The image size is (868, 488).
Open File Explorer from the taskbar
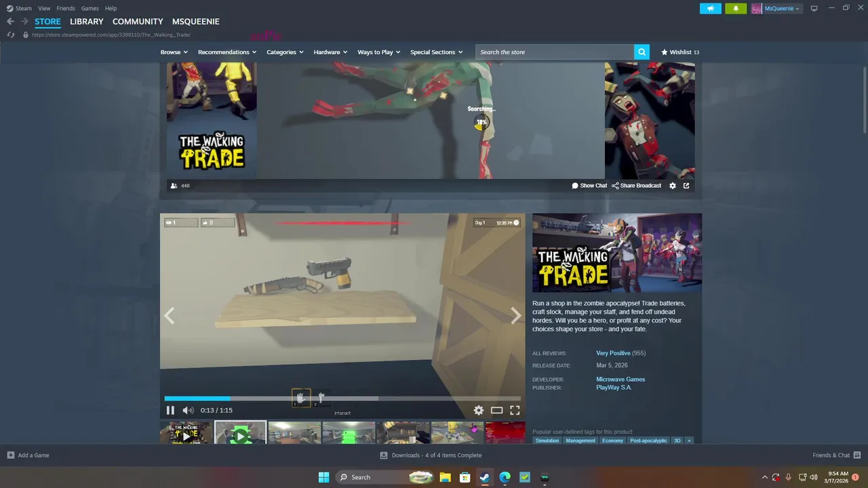tap(445, 477)
